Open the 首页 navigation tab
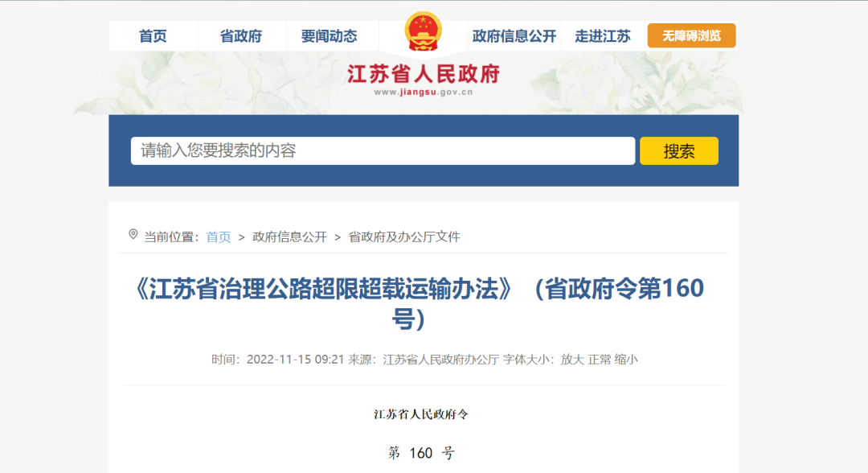Image resolution: width=868 pixels, height=473 pixels. coord(153,36)
